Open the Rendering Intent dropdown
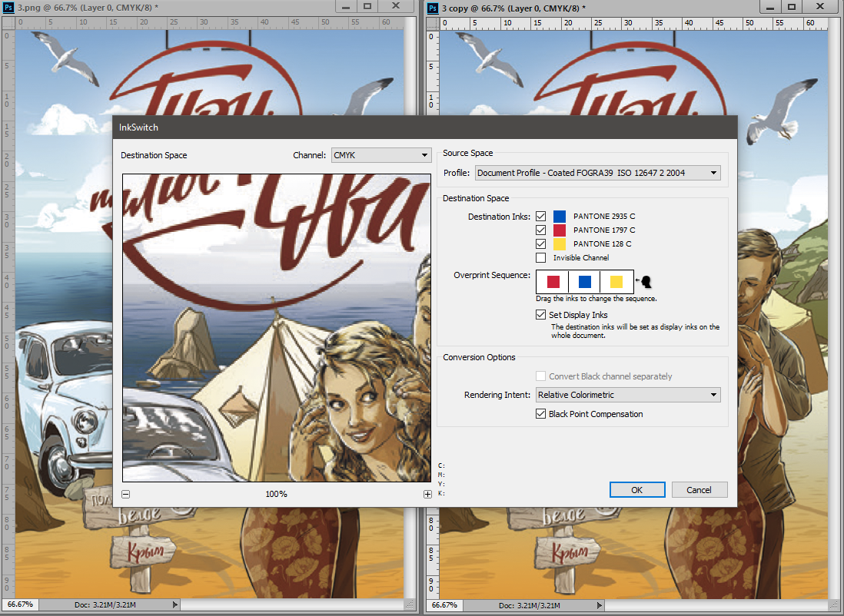 (628, 394)
